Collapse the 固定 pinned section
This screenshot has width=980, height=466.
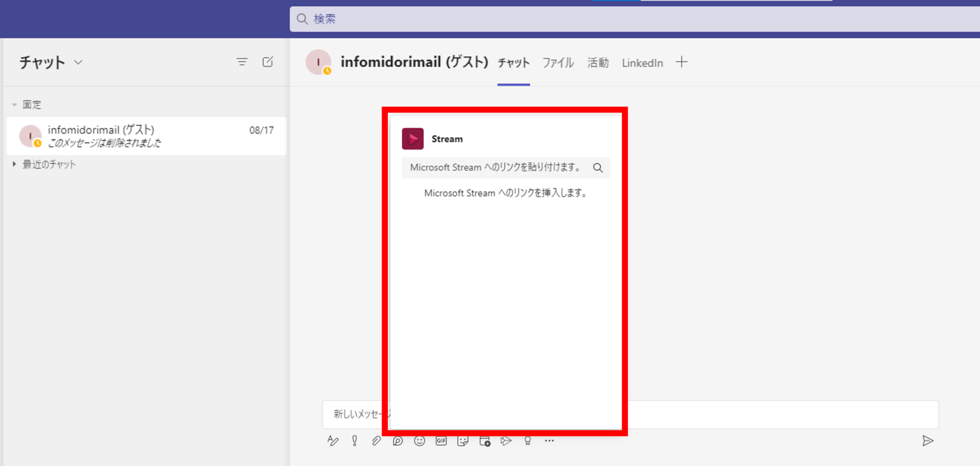tap(15, 105)
